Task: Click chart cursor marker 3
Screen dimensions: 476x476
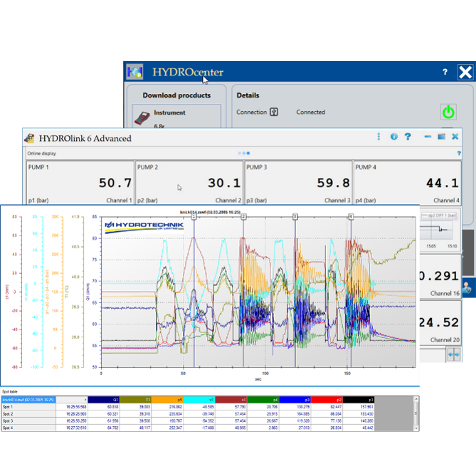Action: point(295,216)
